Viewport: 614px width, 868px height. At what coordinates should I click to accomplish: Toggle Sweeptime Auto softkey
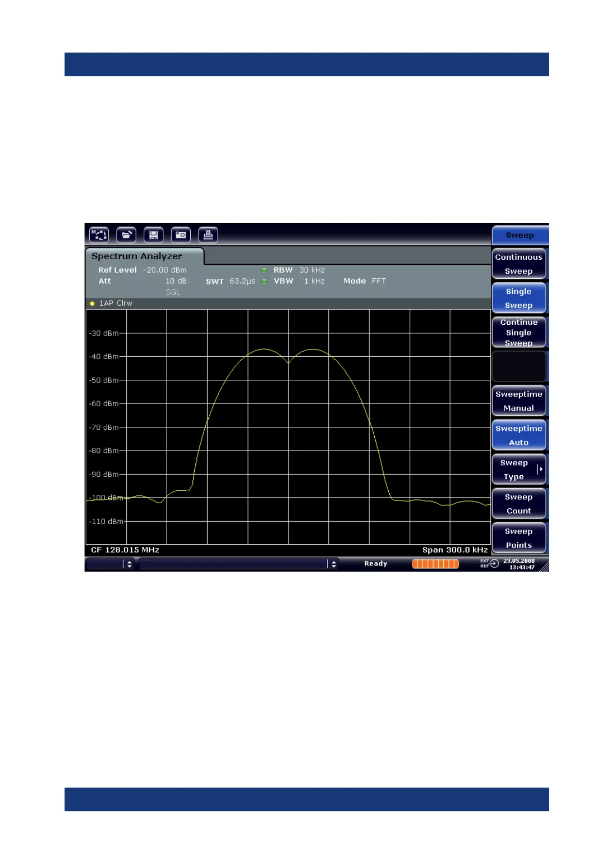click(x=519, y=435)
